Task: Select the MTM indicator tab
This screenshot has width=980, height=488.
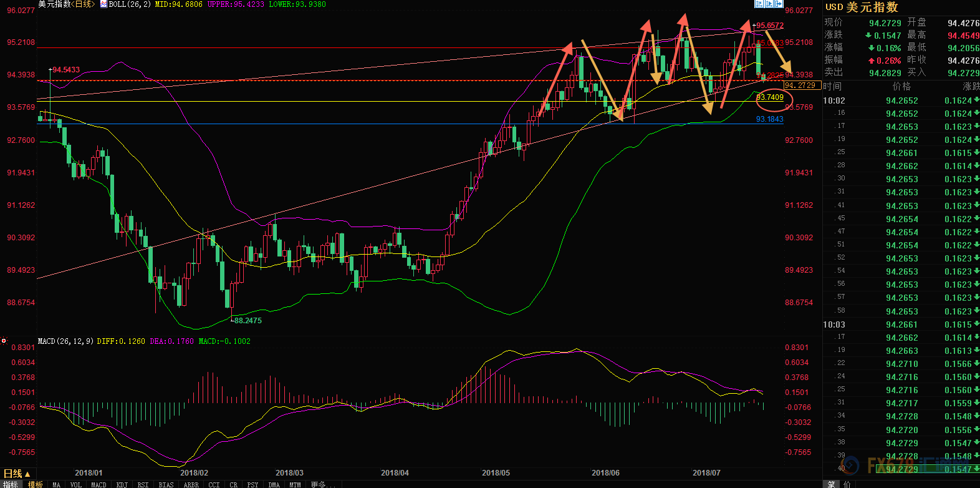Action: pos(295,484)
